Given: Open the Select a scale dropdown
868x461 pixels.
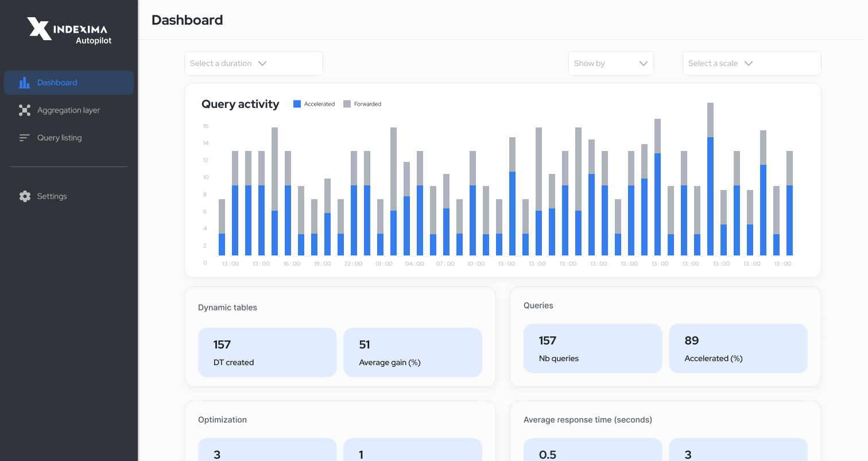Looking at the screenshot, I should [x=751, y=63].
